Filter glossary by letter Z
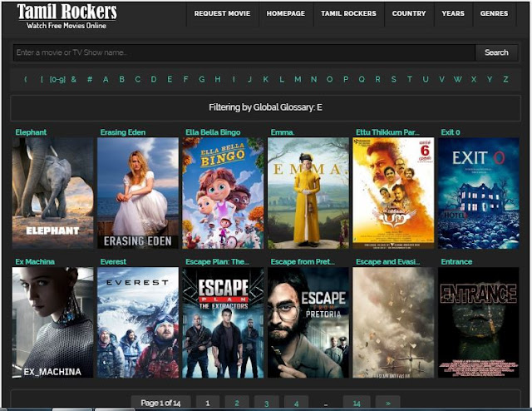The image size is (532, 411). coord(505,80)
